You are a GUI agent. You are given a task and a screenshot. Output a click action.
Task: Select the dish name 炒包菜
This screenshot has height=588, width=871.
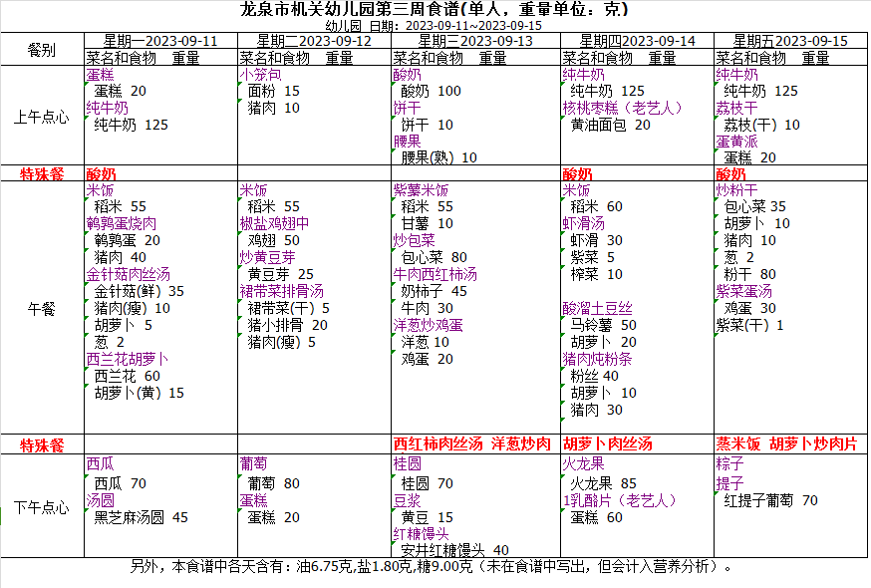414,240
